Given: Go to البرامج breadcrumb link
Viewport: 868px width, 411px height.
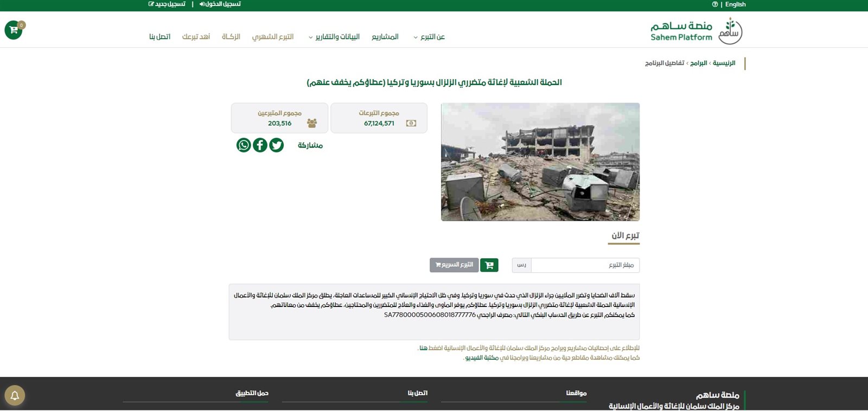Looking at the screenshot, I should coord(699,63).
